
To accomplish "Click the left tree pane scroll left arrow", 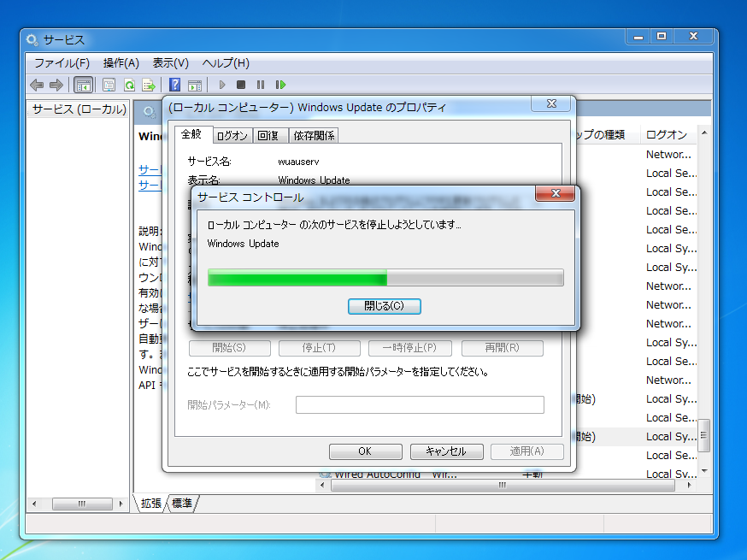I will (34, 504).
